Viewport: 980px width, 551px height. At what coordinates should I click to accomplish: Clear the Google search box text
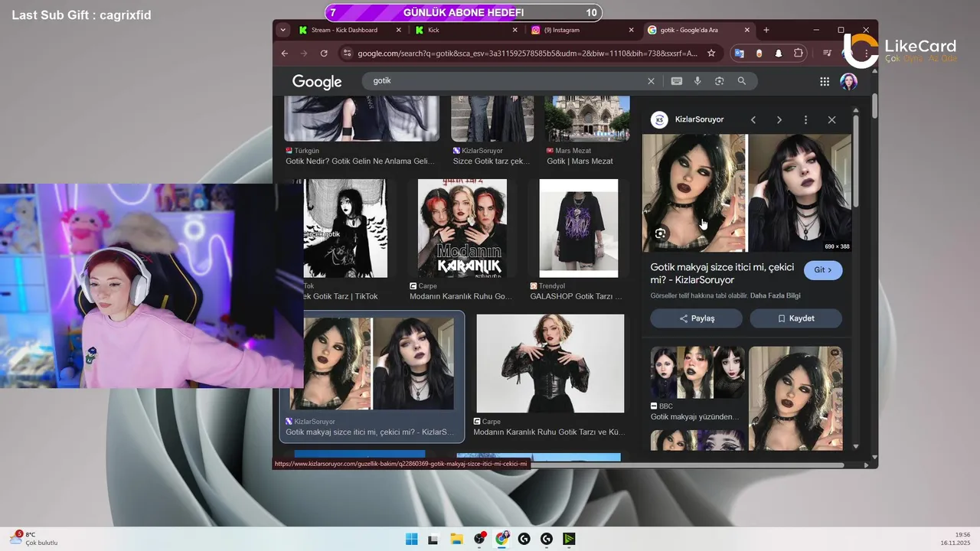[x=652, y=81]
